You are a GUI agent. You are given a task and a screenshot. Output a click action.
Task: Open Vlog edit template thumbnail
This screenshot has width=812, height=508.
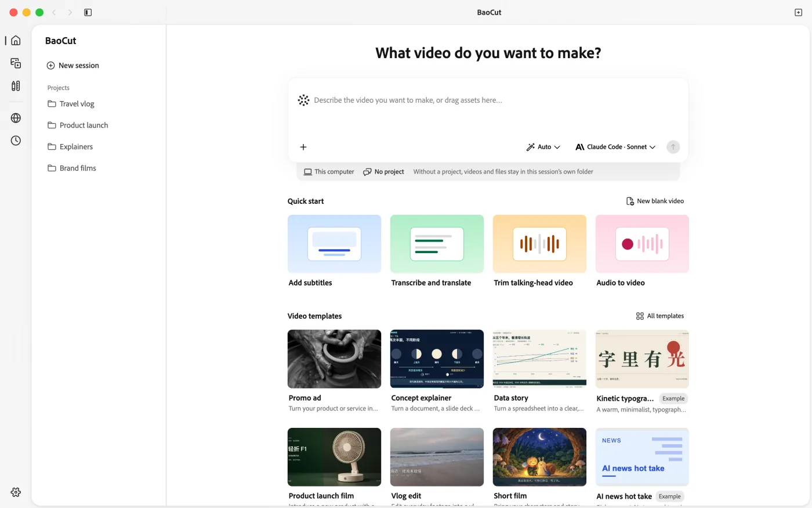coord(437,457)
